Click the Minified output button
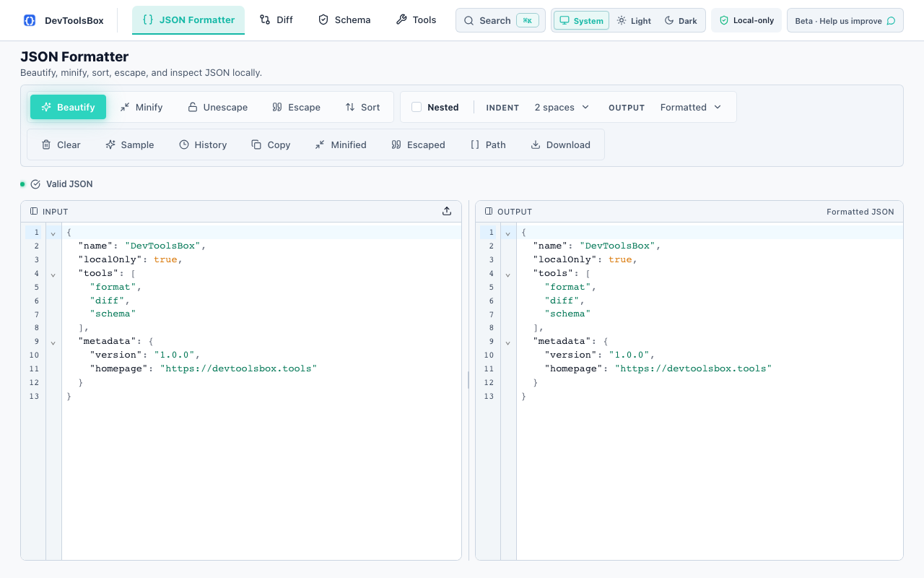 [x=341, y=144]
